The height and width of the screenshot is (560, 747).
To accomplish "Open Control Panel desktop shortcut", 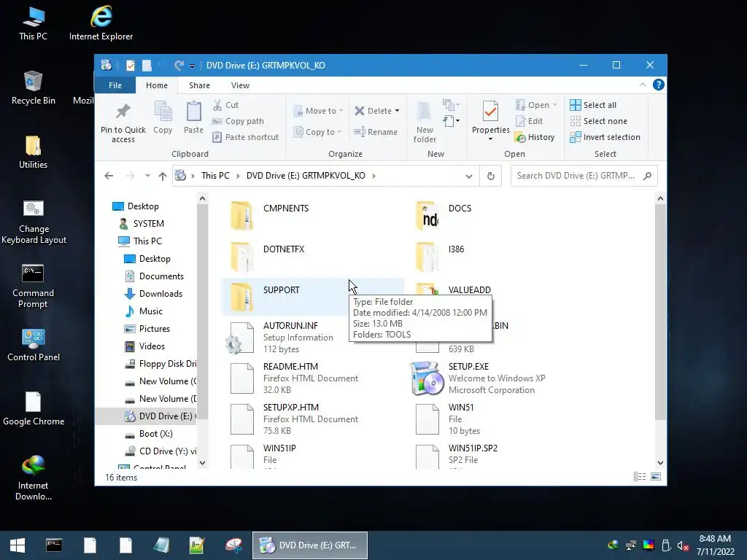I will click(34, 345).
